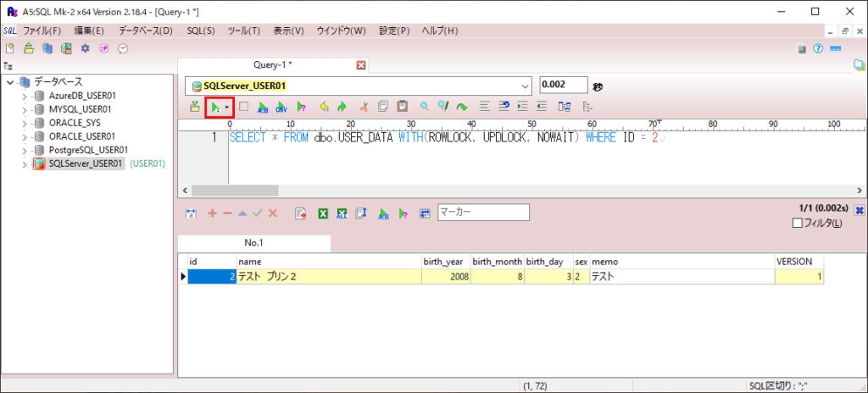
Task: Open the ツール(T) menu
Action: (244, 30)
